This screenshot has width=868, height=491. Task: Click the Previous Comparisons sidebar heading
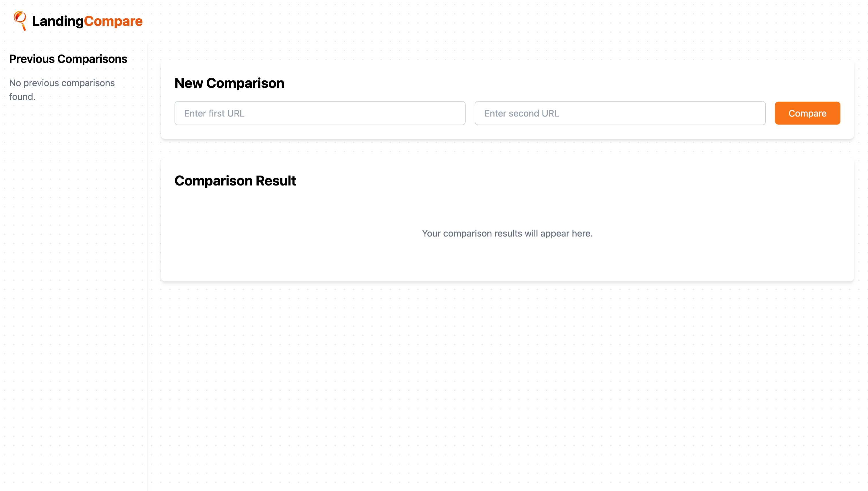(68, 59)
